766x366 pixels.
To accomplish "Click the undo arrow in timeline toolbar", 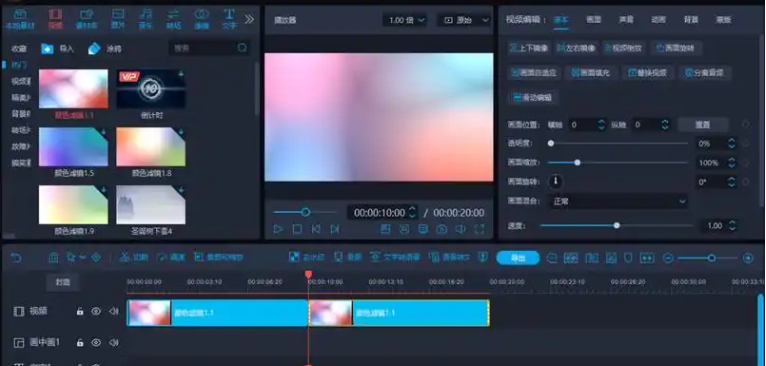I will click(16, 257).
